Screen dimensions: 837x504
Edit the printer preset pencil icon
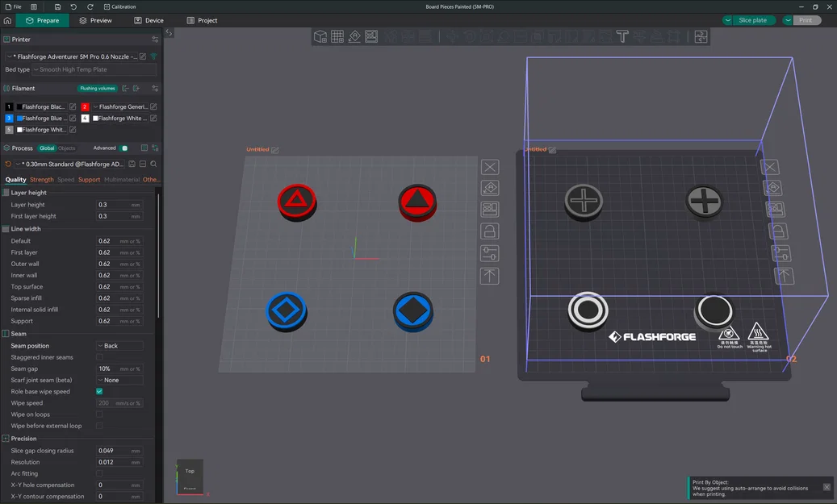(143, 56)
